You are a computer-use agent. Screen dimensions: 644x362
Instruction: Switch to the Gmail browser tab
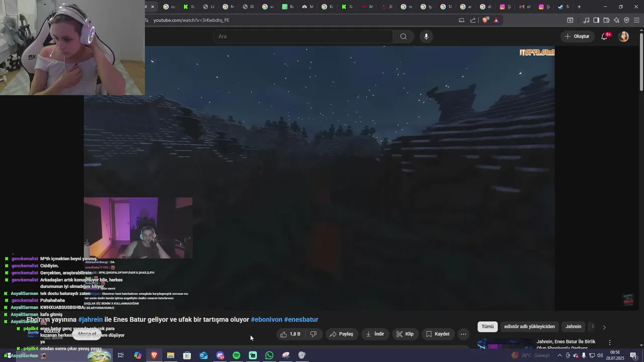(525, 7)
